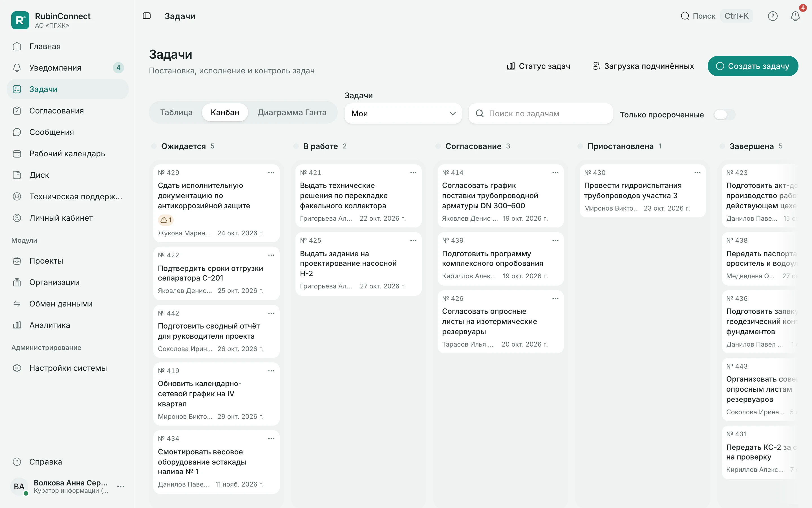Open Загрузка подчинённых view
Viewport: 812px width, 508px height.
click(x=643, y=66)
